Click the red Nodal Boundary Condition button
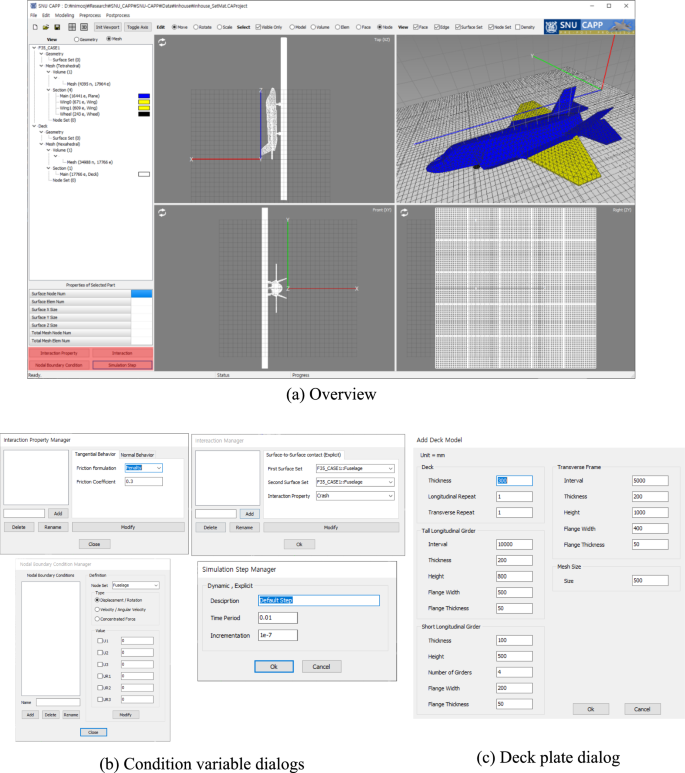Viewport: 685px width, 773px height. [x=59, y=365]
